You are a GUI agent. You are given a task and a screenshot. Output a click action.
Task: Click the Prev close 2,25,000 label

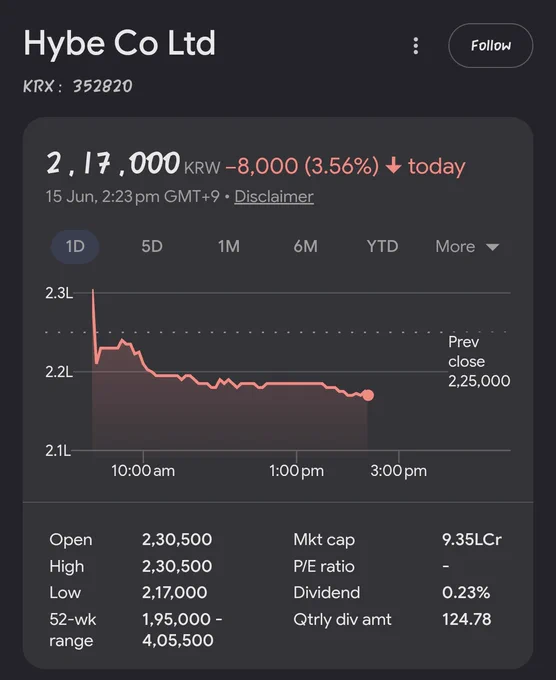click(x=479, y=361)
